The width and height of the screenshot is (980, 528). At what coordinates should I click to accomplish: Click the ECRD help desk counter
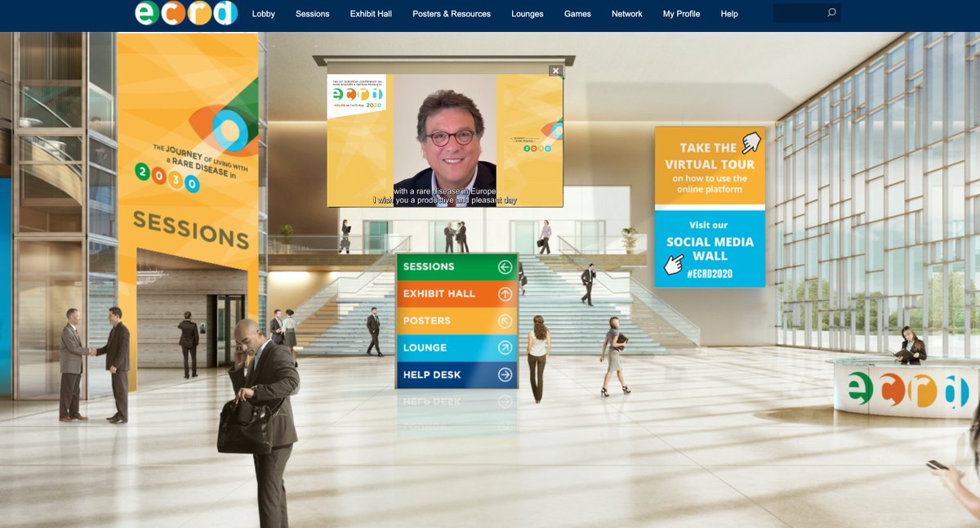[x=906, y=389]
